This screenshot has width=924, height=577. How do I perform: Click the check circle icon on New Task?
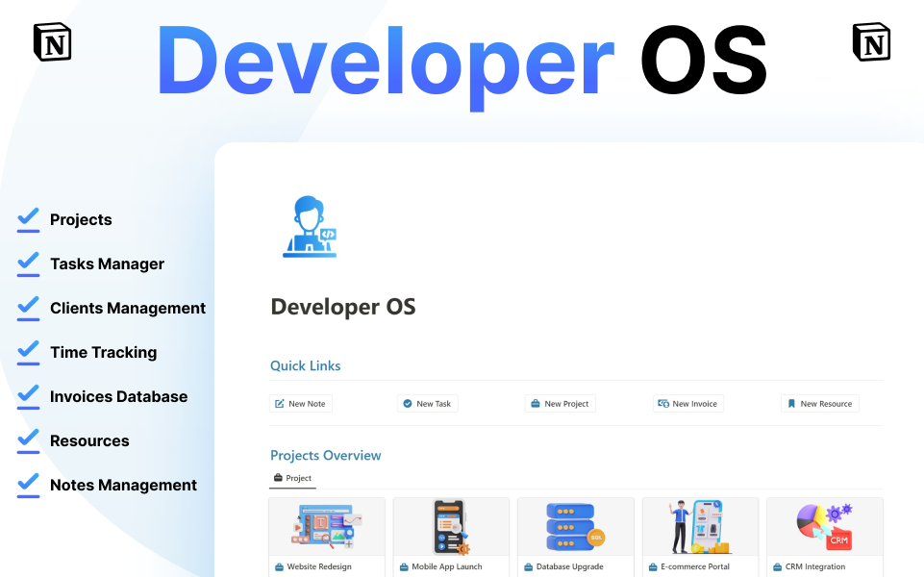[408, 404]
